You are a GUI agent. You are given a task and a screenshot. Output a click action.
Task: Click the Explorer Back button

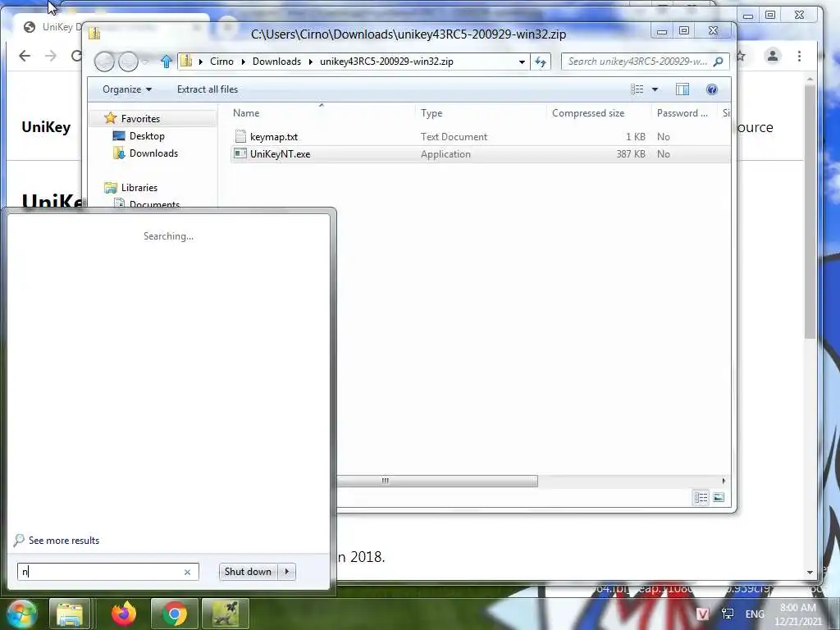[x=104, y=62]
